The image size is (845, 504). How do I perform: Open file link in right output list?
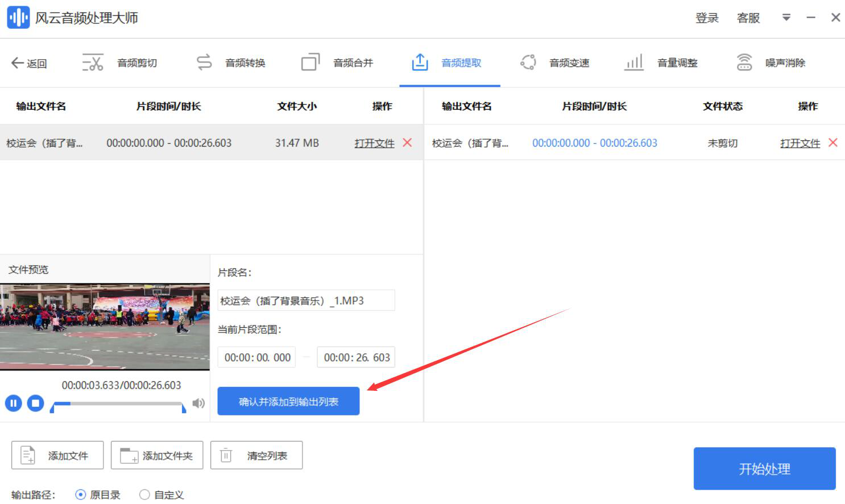(x=800, y=143)
